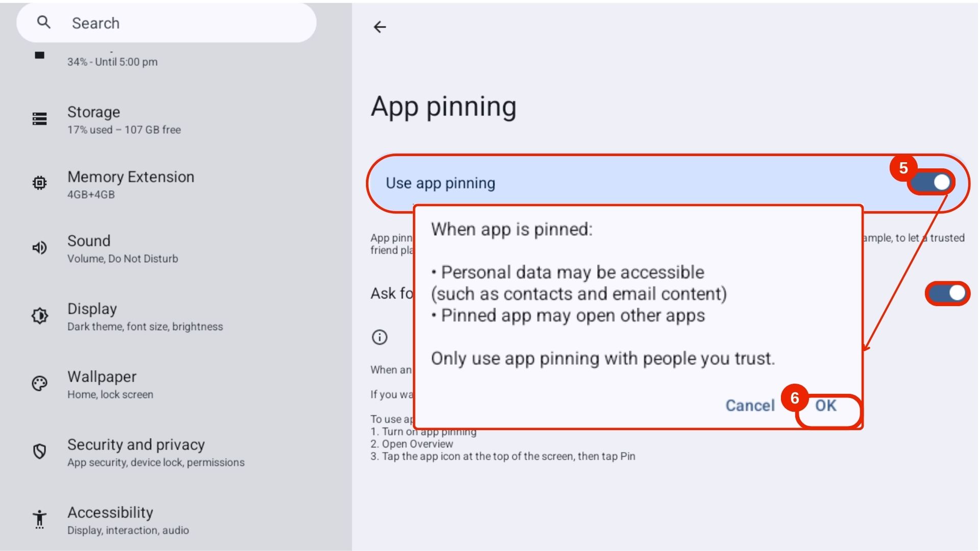Click the search magnifier icon
Viewport: 980px width, 551px height.
click(x=44, y=22)
